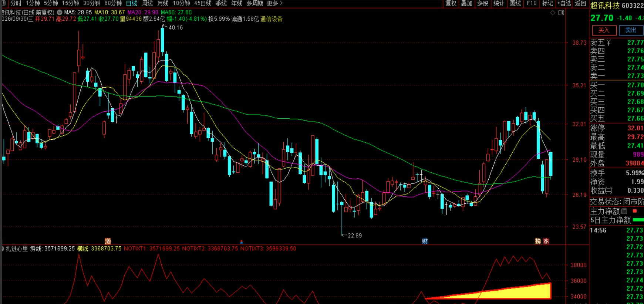The height and width of the screenshot is (304, 644).
Task: Click the red 主力净额 color bar
Action: (x=635, y=211)
